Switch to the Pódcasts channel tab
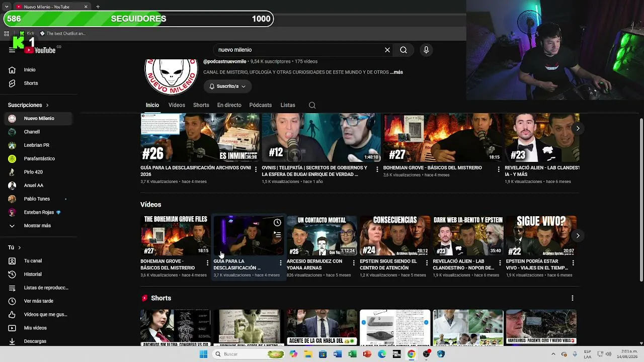Screen dimensions: 644x362 261,105
